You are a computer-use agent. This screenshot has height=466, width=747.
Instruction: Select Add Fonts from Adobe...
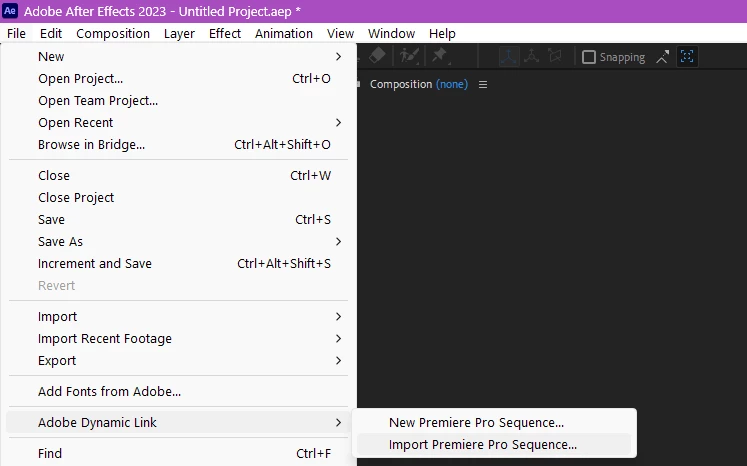click(178, 391)
